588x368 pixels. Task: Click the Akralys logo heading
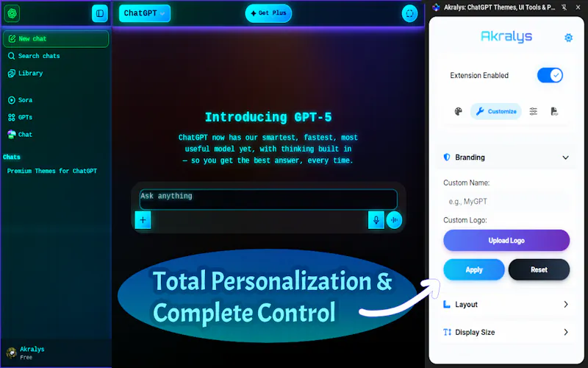point(506,36)
